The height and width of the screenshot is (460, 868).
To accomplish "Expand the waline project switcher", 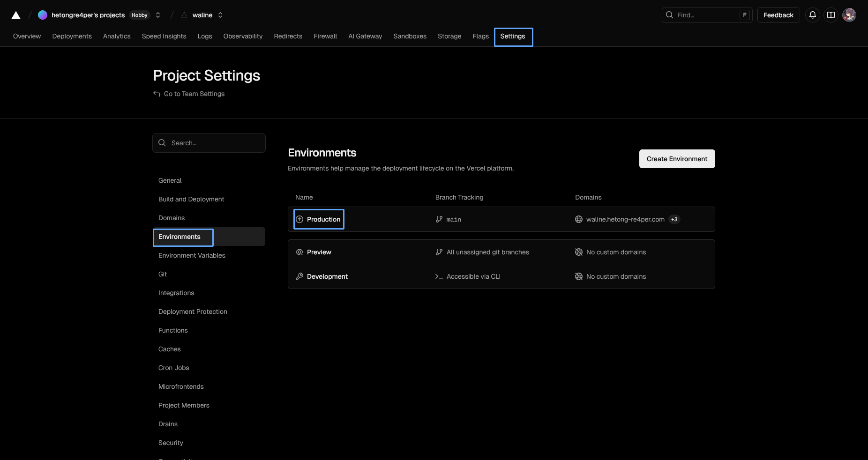I will [220, 15].
